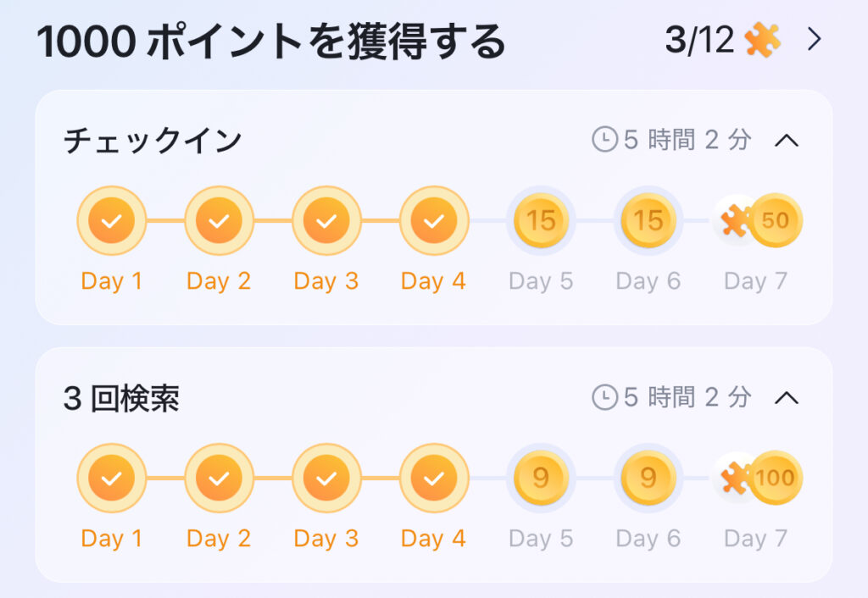Open the details arrow beside 3/12
This screenshot has height=598, width=868.
point(814,40)
